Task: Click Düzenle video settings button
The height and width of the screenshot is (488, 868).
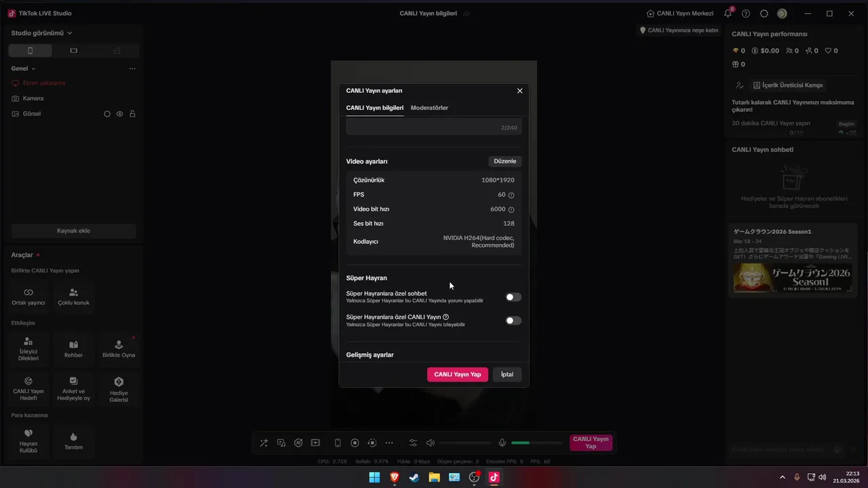Action: pos(505,161)
